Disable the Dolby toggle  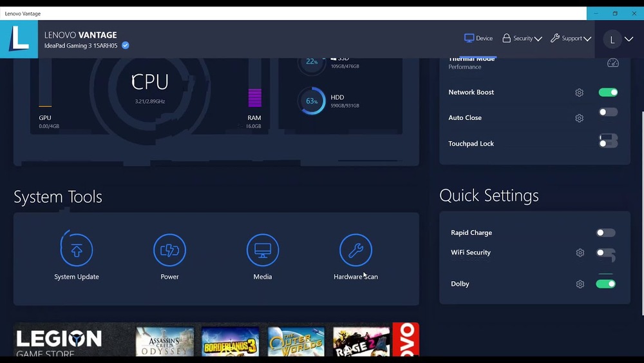point(606,284)
